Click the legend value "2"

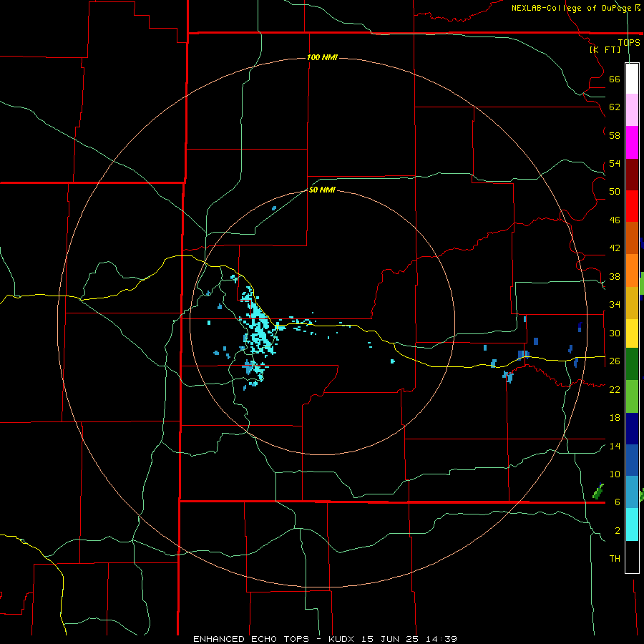(x=618, y=531)
